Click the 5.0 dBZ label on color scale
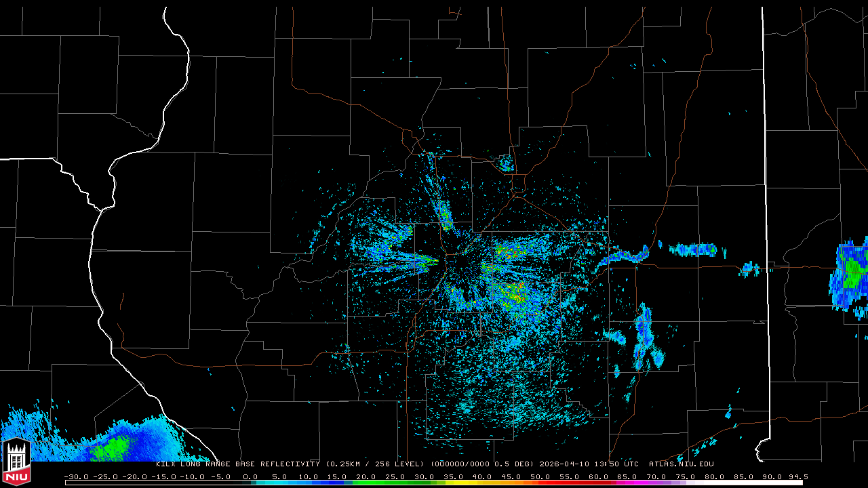Viewport: 868px width, 488px height. 279,476
